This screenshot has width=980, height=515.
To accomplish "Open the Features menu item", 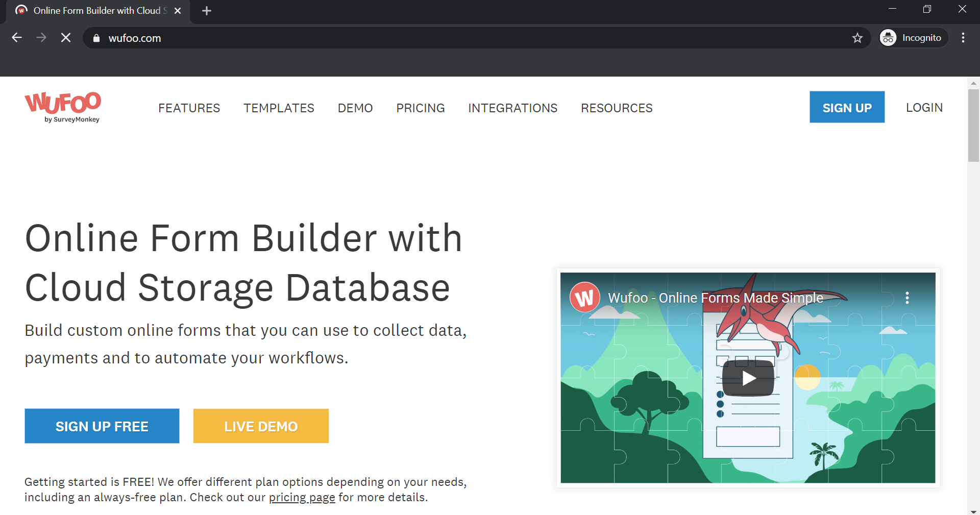I will pos(189,108).
